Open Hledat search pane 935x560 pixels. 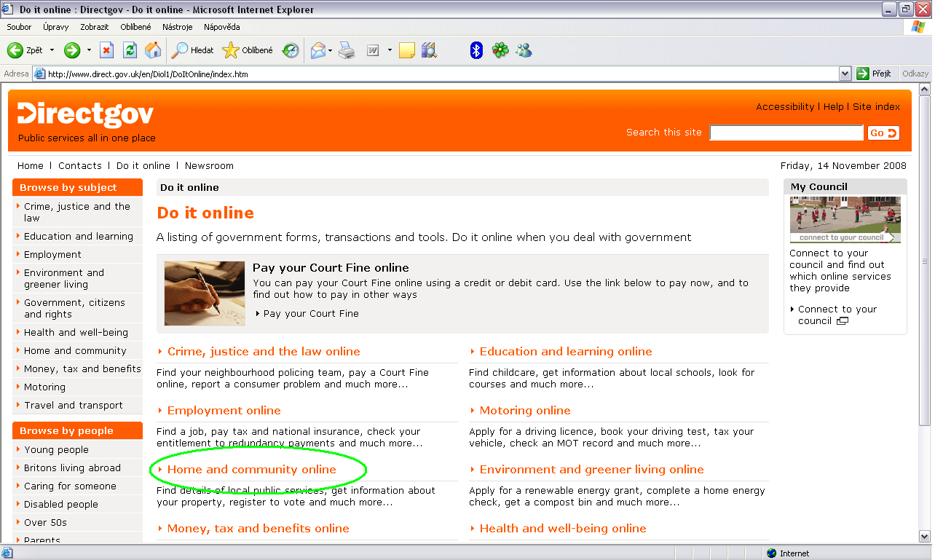coord(193,50)
